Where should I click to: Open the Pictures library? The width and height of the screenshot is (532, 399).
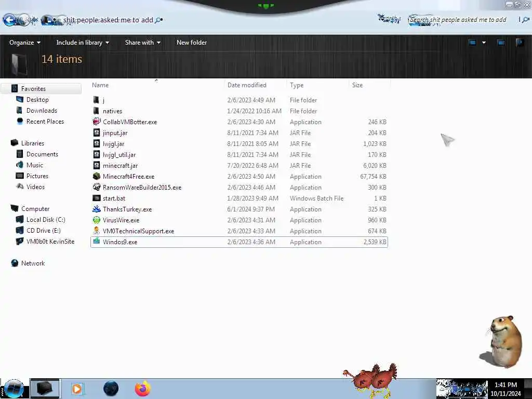tap(37, 176)
